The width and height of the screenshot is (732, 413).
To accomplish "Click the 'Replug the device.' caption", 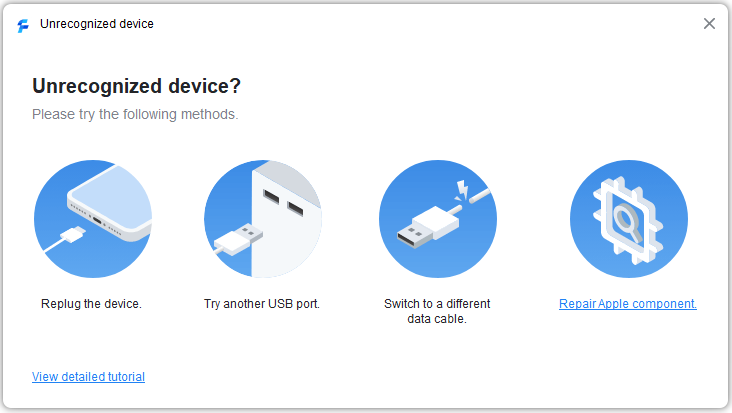I will click(x=91, y=304).
